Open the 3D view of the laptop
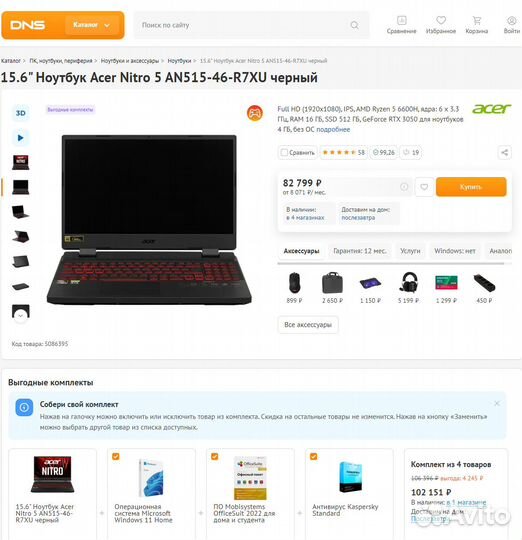The height and width of the screenshot is (540, 522). 21,113
